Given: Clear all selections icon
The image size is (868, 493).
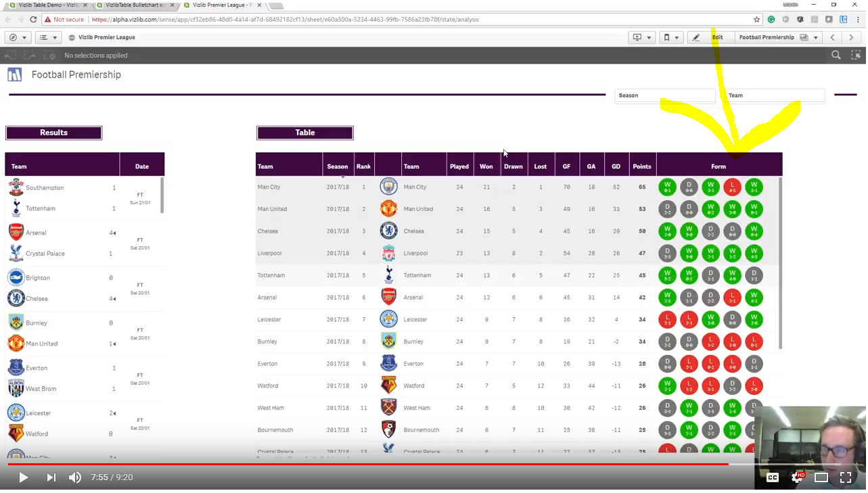Looking at the screenshot, I should click(49, 55).
